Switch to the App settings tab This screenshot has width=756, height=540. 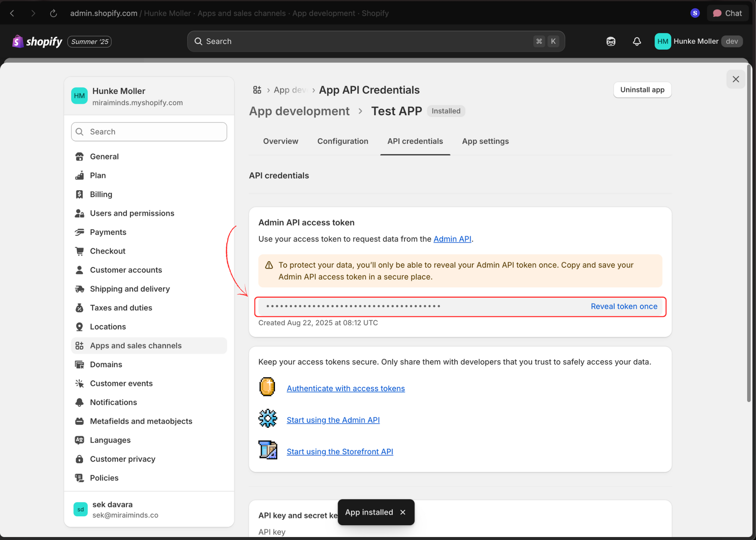485,141
